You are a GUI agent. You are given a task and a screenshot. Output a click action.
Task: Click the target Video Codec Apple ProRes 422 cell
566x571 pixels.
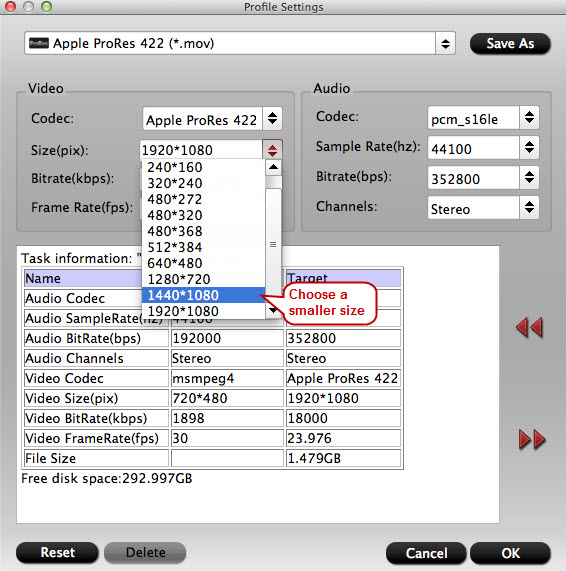343,378
